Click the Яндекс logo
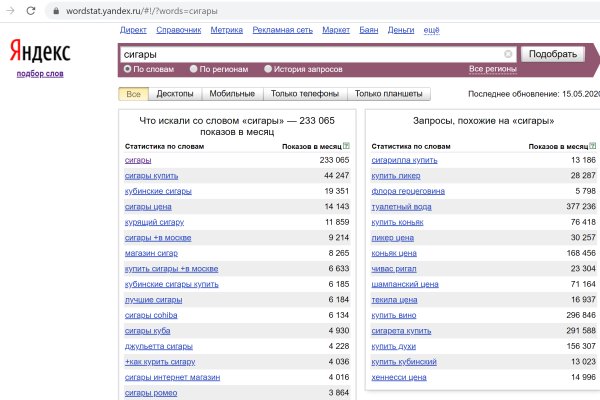 coord(40,53)
